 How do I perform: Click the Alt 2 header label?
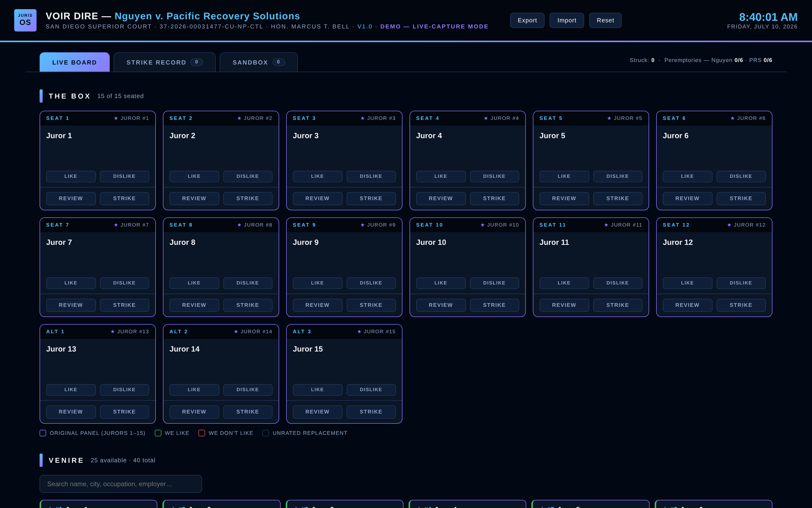click(x=179, y=332)
